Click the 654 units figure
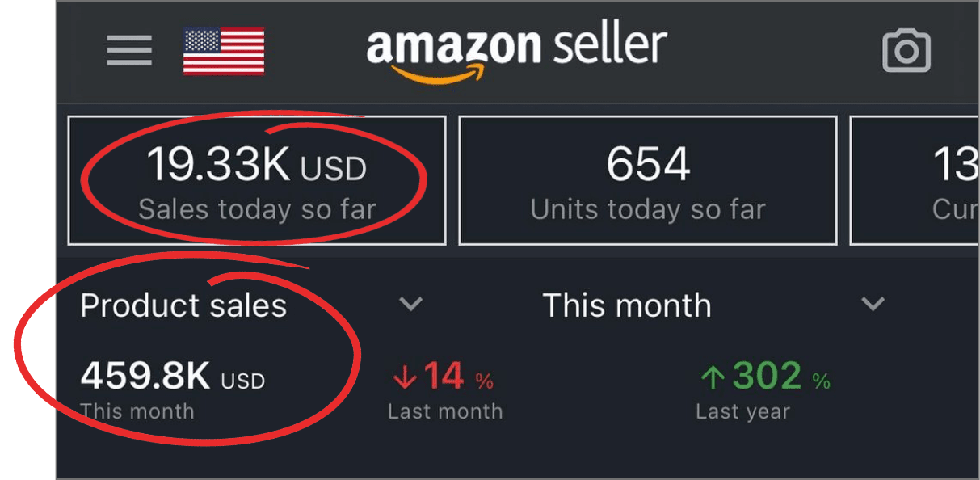Screen dimensions: 980x480 (x=648, y=164)
